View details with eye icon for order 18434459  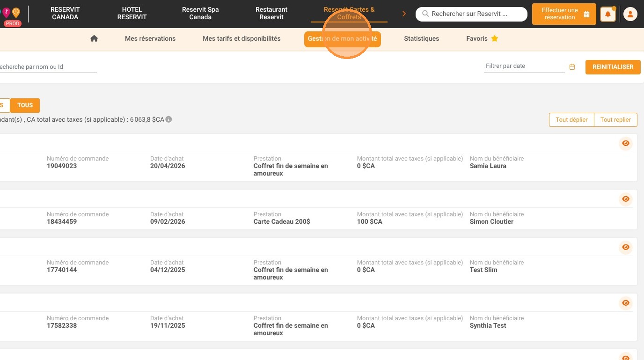tap(626, 199)
